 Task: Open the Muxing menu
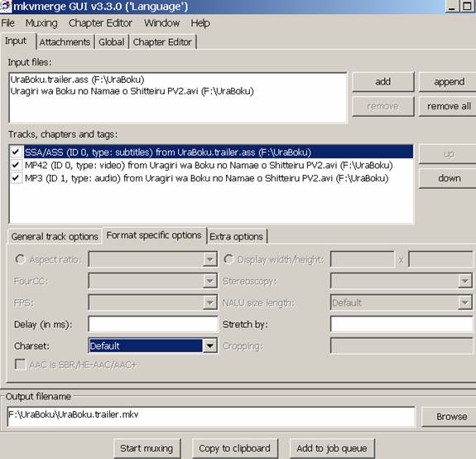pos(41,23)
